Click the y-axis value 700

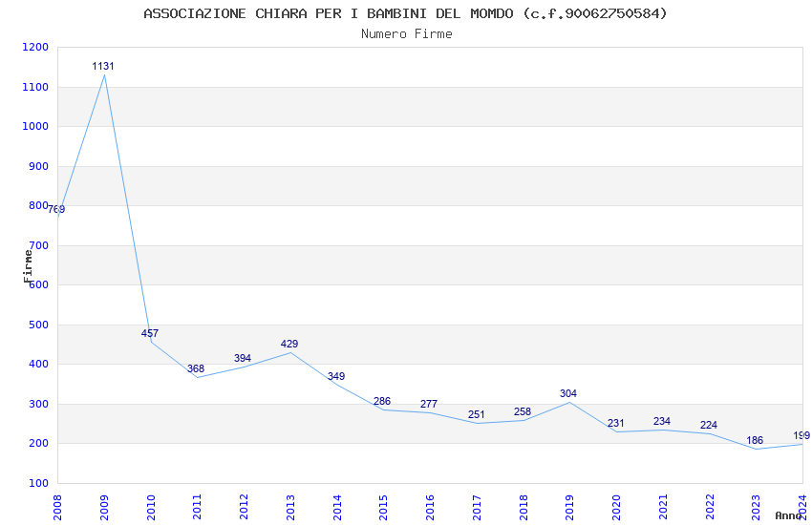(x=38, y=245)
